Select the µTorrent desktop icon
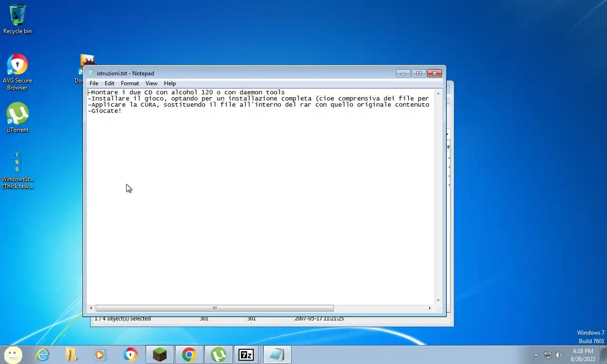Viewport: 607px width, 364px height. [x=18, y=118]
